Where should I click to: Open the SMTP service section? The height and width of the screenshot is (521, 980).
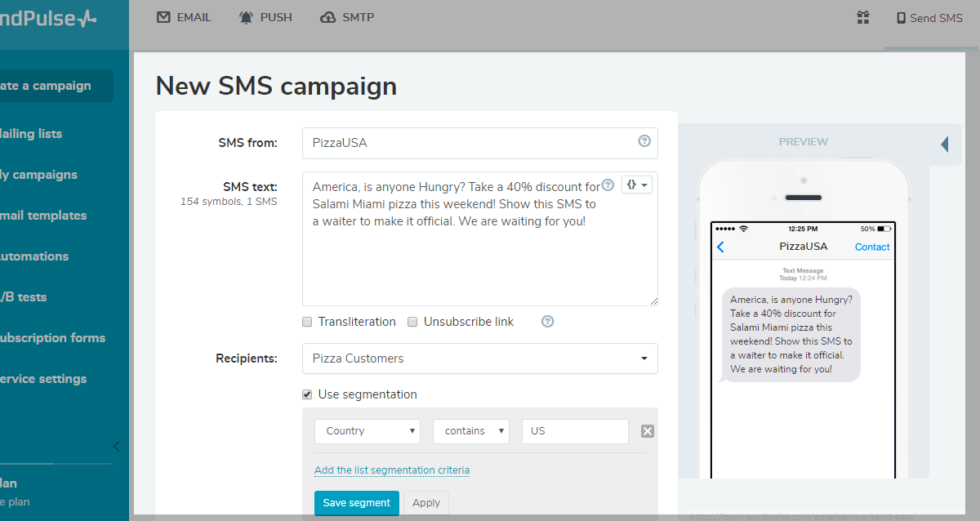346,16
